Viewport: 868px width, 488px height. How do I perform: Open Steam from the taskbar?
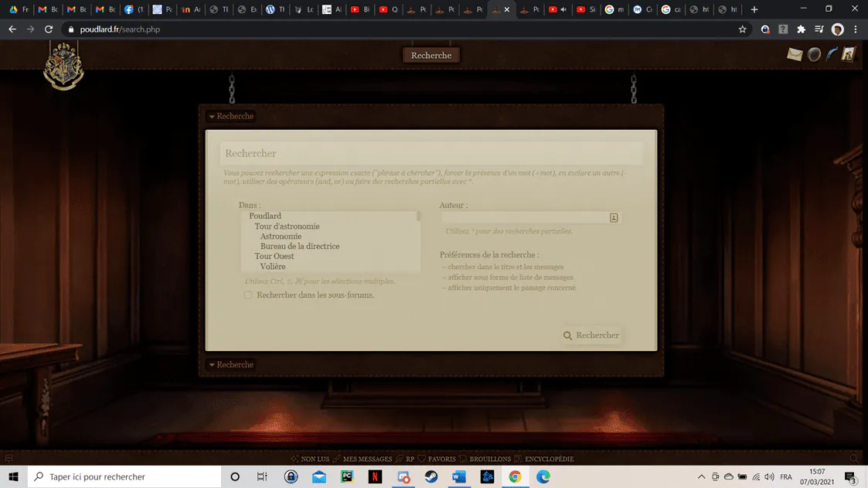coord(431,476)
